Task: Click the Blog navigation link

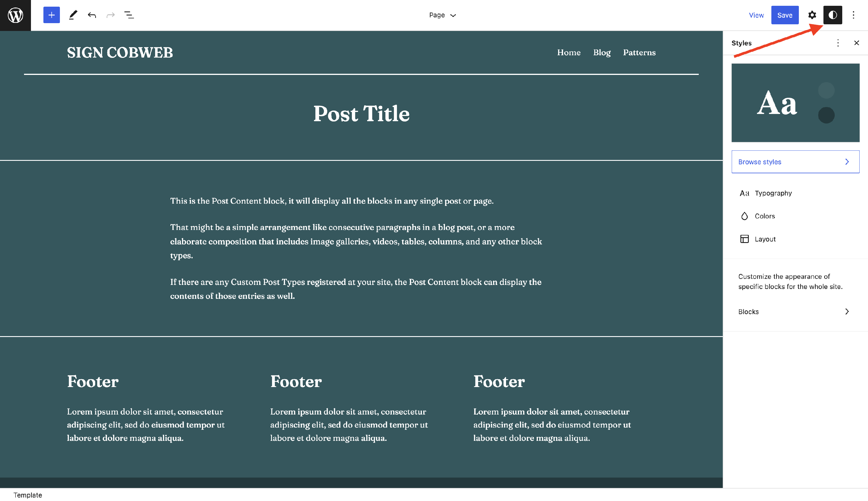Action: [602, 53]
